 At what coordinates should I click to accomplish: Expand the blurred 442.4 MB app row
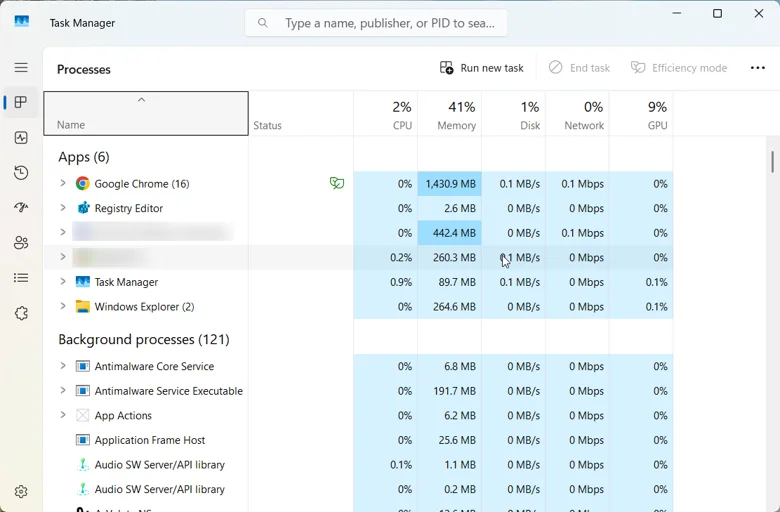point(63,232)
